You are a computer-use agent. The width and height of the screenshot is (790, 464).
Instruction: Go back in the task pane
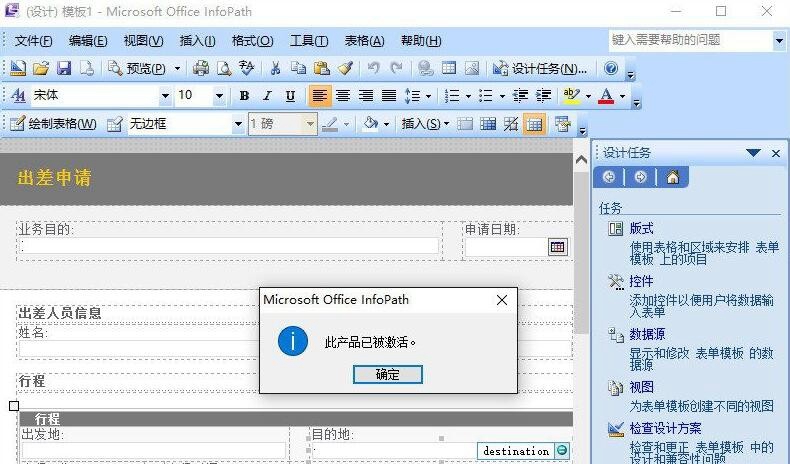point(609,177)
